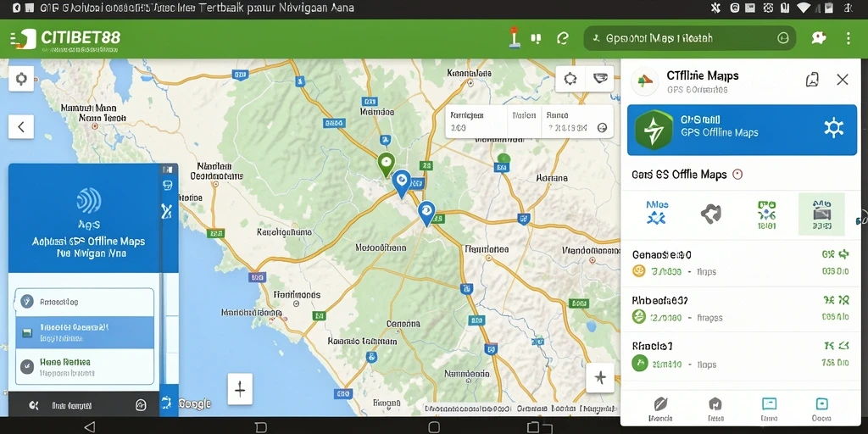
Task: Click the green dot marker on map
Action: pyautogui.click(x=503, y=159)
